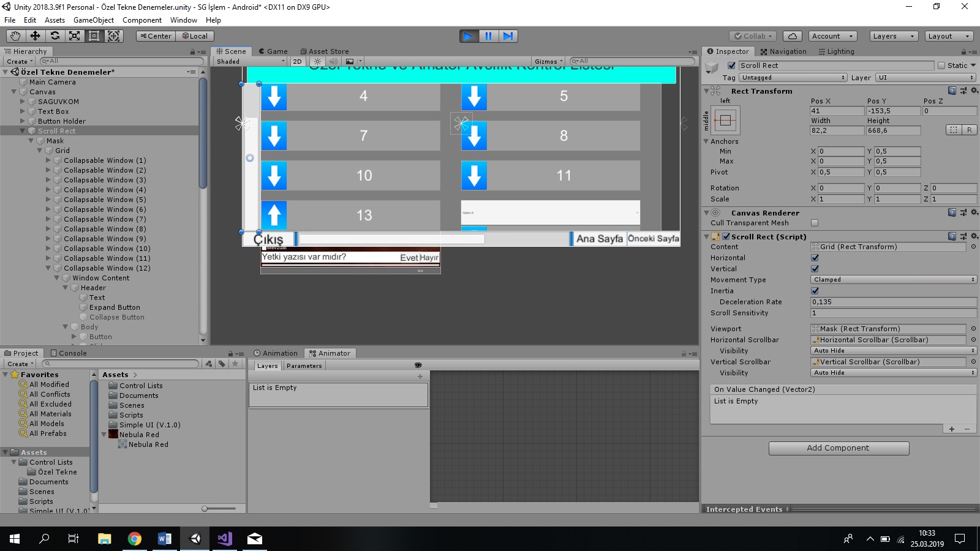Select the Move tool
The width and height of the screenshot is (980, 551).
(35, 36)
